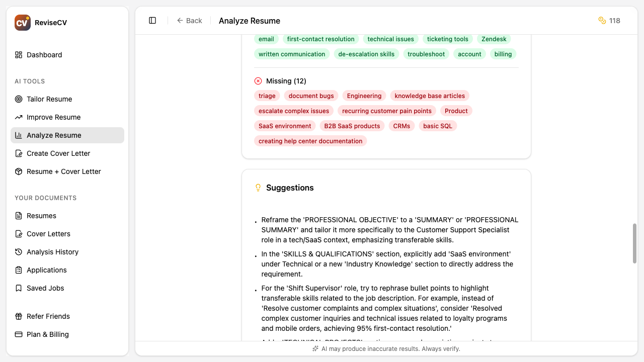Viewport: 644px width, 362px height.
Task: Select the SaaS environment missing keyword tag
Action: 285,126
